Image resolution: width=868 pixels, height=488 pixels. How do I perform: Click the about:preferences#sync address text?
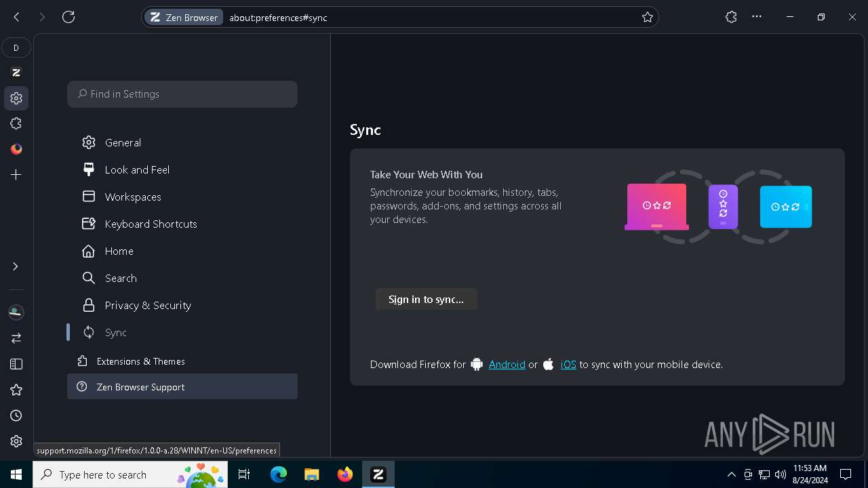[278, 18]
